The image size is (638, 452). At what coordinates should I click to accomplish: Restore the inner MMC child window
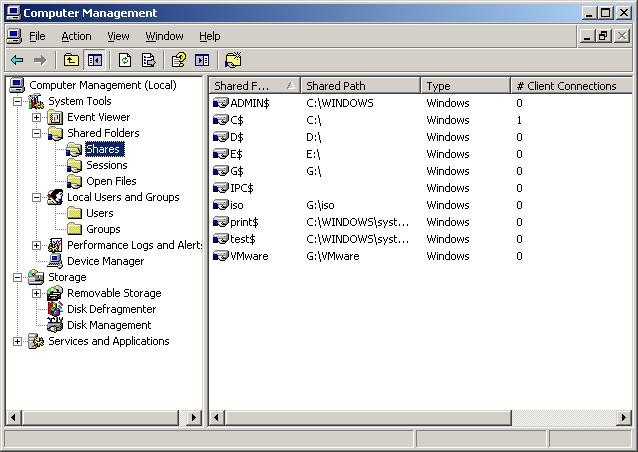coord(604,36)
